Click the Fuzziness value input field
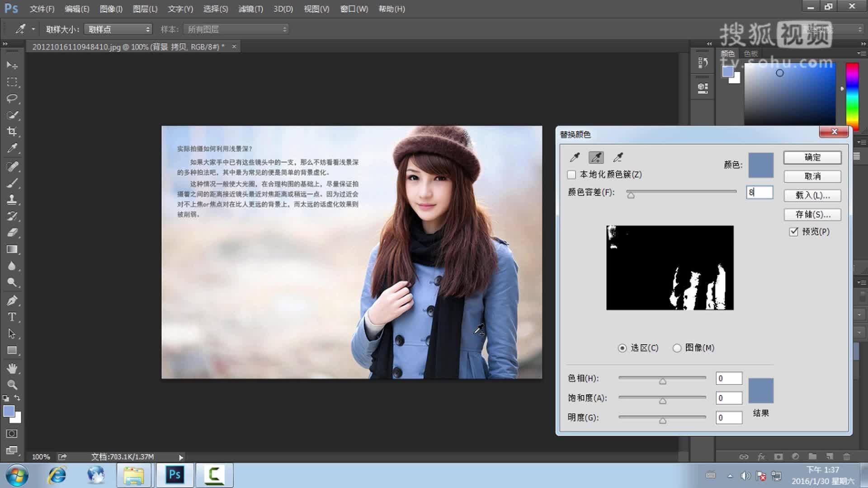This screenshot has height=488, width=868. click(x=759, y=192)
